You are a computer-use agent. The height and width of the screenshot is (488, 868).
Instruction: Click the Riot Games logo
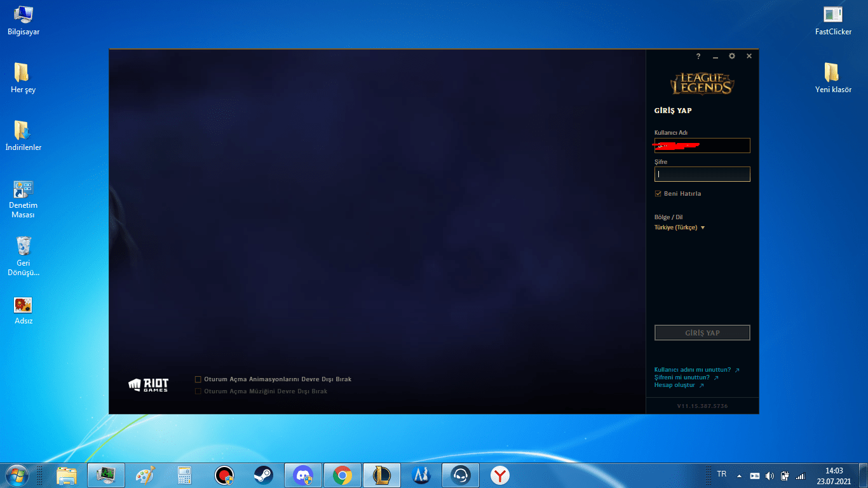point(149,384)
